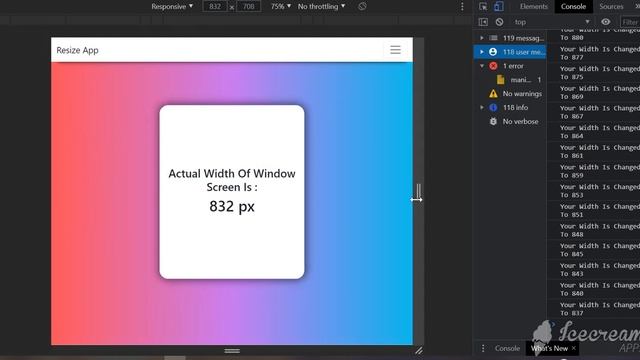Click the log message Changed To 837
640x360 pixels.
pos(600,309)
